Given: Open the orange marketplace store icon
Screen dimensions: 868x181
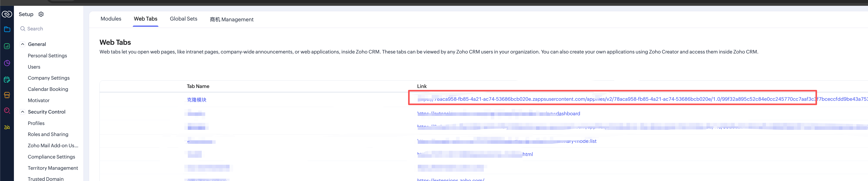Looking at the screenshot, I should pos(7,95).
